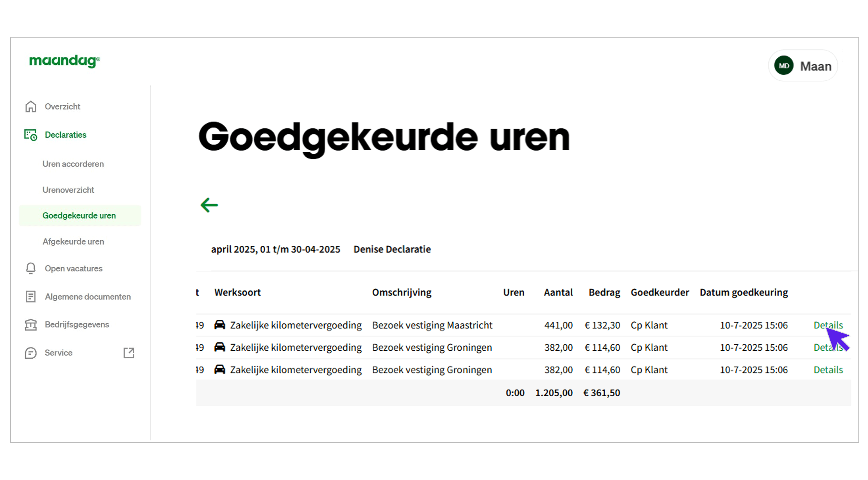The image size is (868, 480).
Task: Click the Algemene documenten document icon
Action: click(30, 296)
